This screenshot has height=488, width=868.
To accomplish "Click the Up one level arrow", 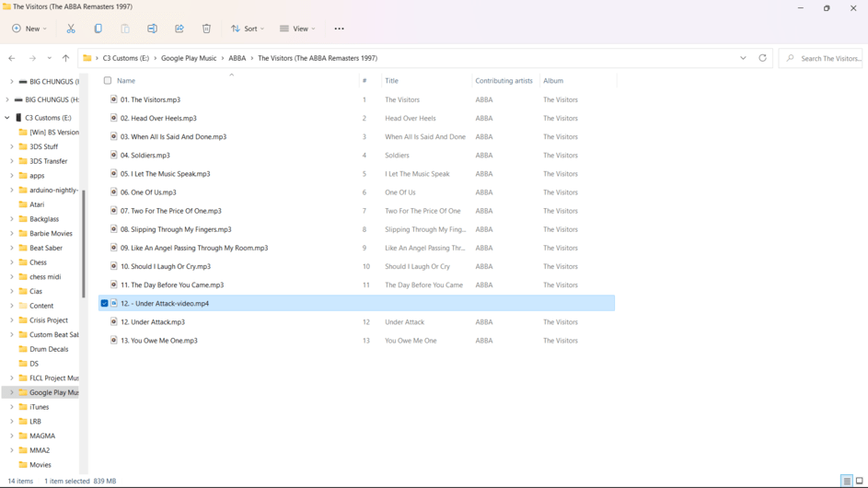I will 66,58.
